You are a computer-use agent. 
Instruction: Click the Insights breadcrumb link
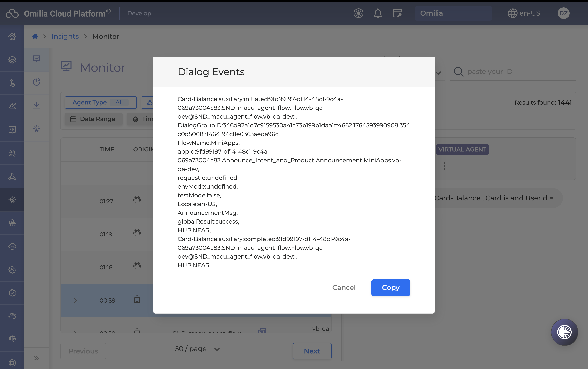[x=65, y=36]
